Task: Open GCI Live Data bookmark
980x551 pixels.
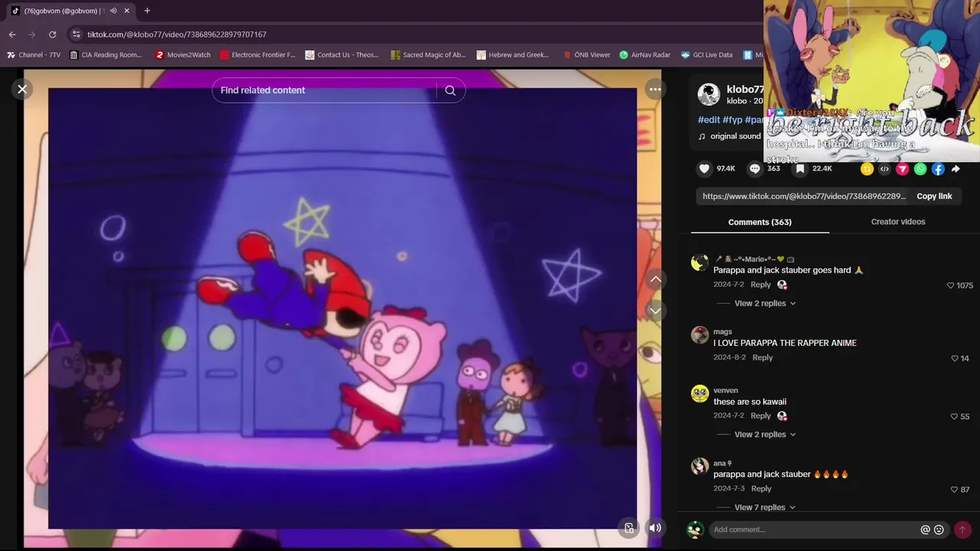Action: 707,55
